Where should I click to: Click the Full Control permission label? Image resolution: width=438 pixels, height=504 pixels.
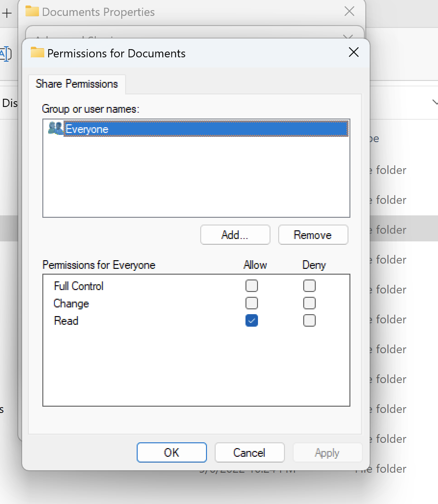tap(78, 286)
